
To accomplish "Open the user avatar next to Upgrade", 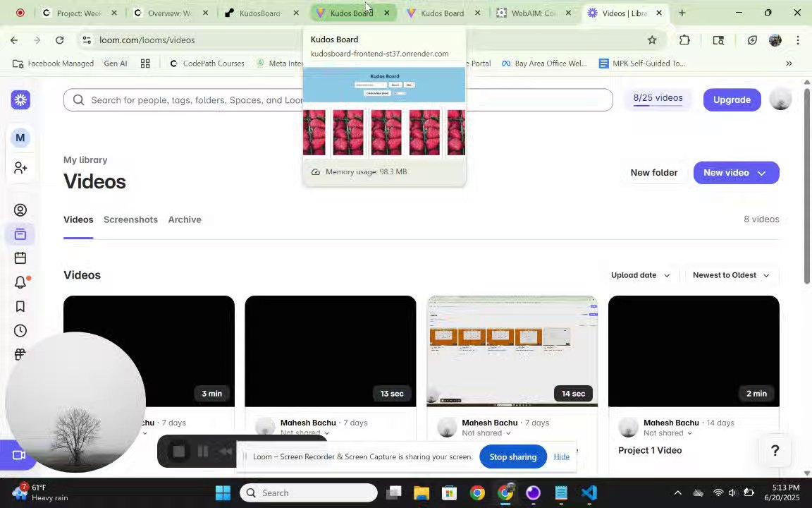I will 780,99.
